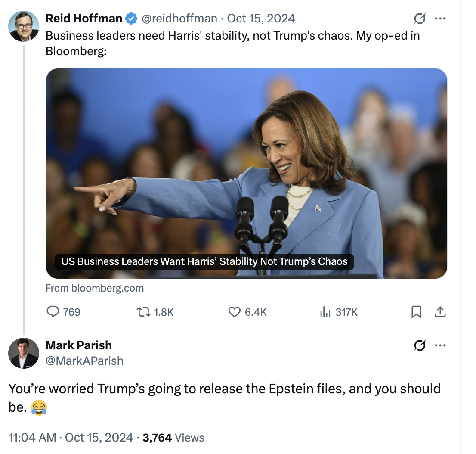Click the Grok icon on Mark Parish's reply
The height and width of the screenshot is (454, 476).
pos(419,345)
